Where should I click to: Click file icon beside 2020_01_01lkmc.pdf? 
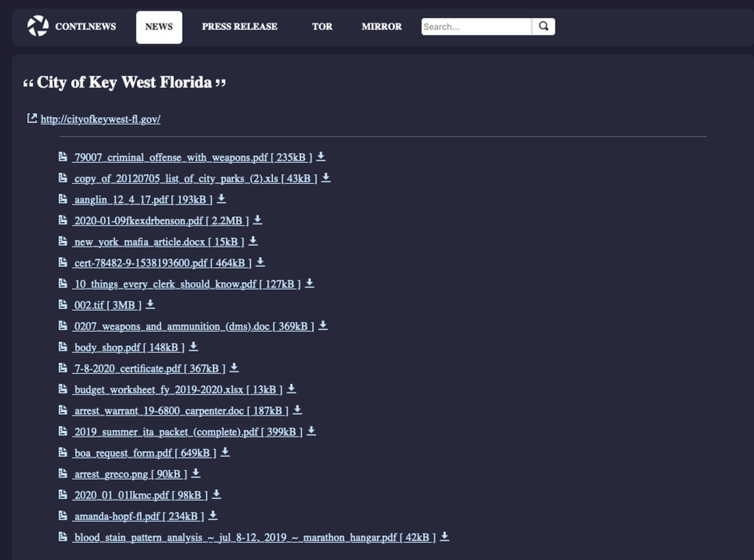click(x=63, y=495)
